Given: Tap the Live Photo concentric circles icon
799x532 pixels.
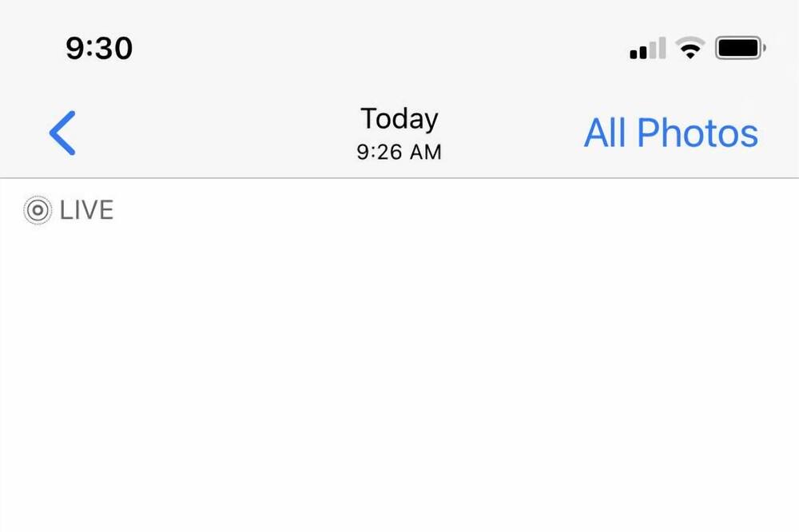Looking at the screenshot, I should [38, 210].
